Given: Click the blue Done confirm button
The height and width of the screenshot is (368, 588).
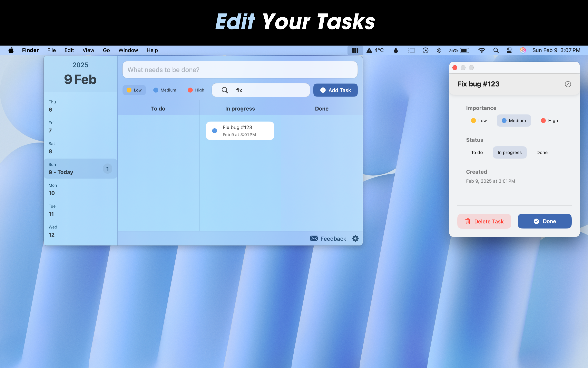Looking at the screenshot, I should [545, 221].
